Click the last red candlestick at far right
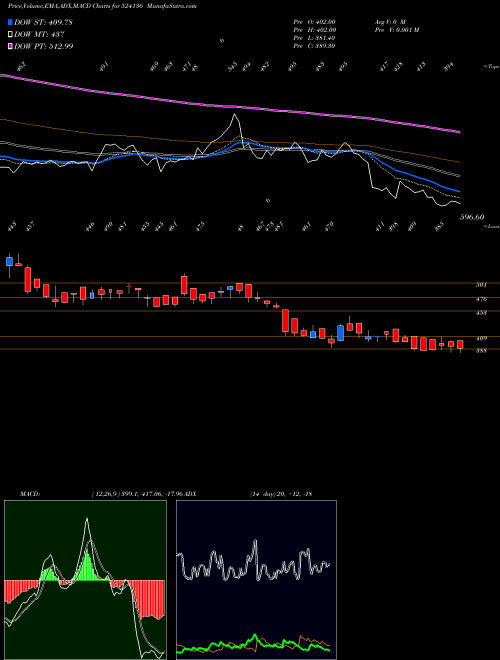Image resolution: width=500 pixels, height=660 pixels. pyautogui.click(x=460, y=345)
